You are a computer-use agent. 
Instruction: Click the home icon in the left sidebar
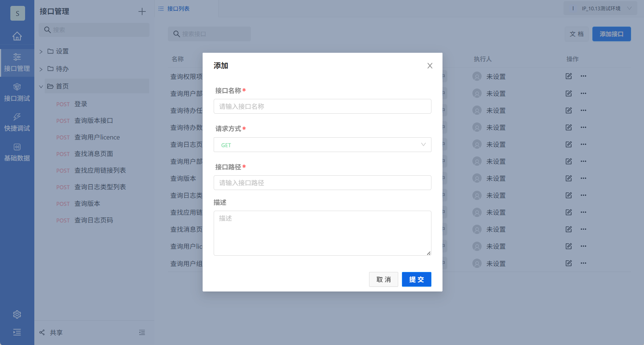(x=17, y=36)
